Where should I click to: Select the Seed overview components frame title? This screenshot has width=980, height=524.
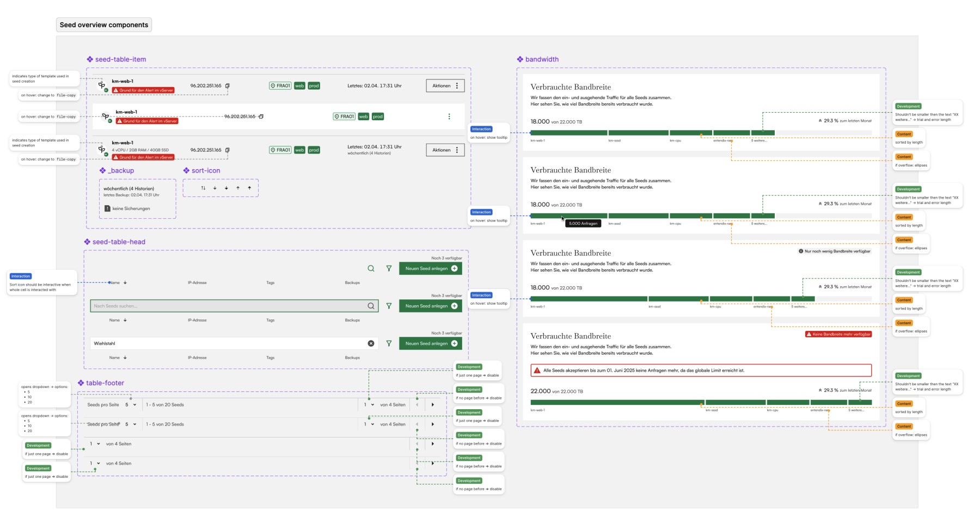pyautogui.click(x=104, y=25)
